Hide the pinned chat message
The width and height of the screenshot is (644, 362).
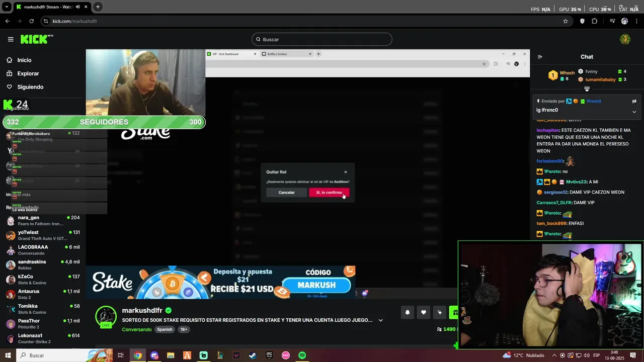point(634,101)
